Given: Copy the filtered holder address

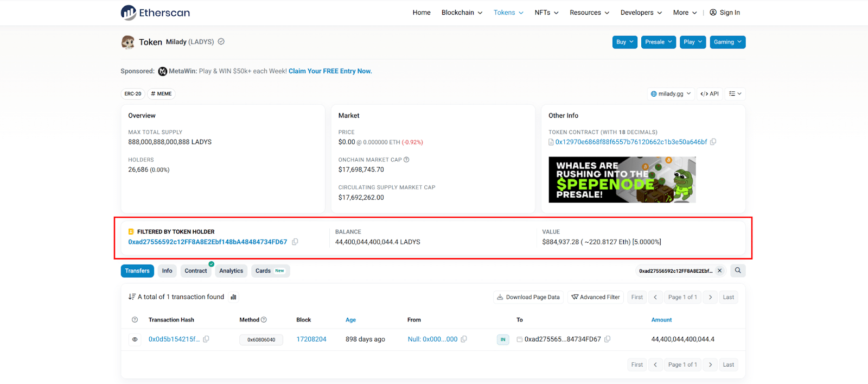Looking at the screenshot, I should 295,242.
